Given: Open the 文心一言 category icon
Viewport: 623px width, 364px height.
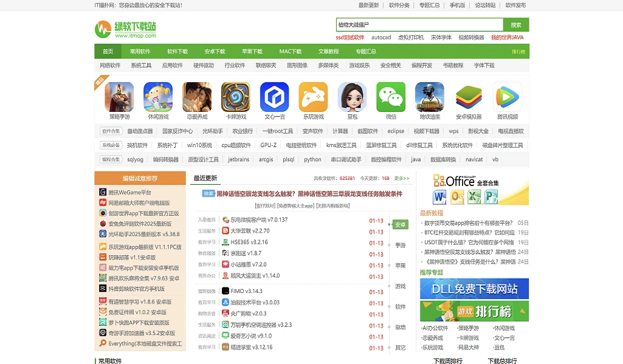Looking at the screenshot, I should [274, 98].
